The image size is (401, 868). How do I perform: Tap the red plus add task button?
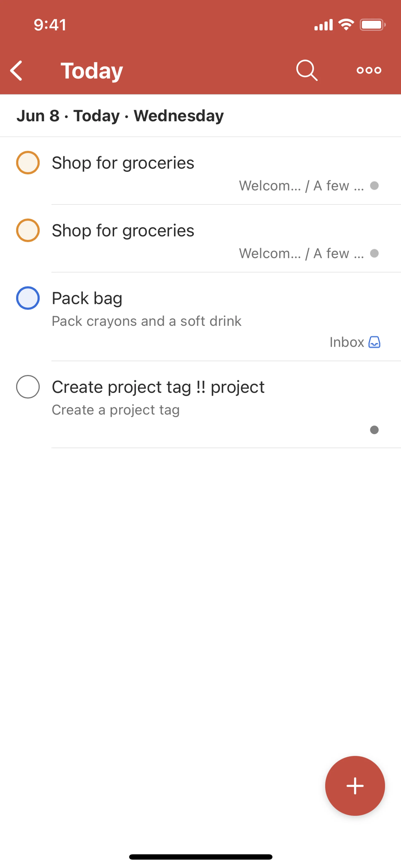tap(355, 786)
